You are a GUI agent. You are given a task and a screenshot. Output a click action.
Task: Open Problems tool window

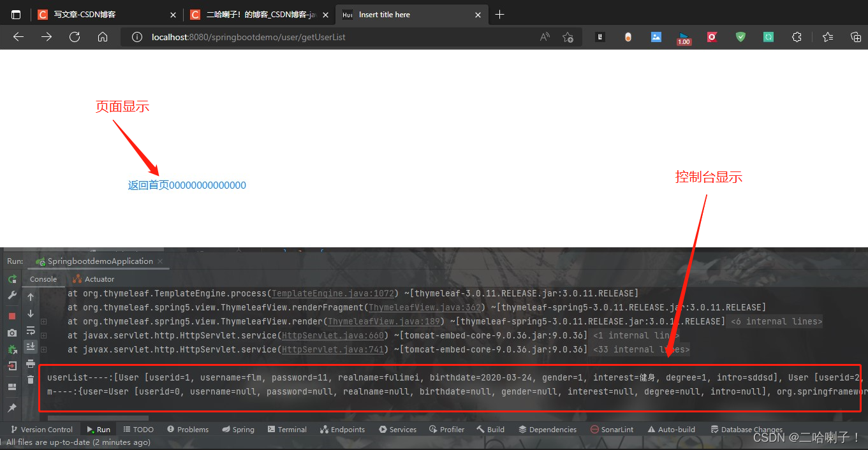(x=188, y=430)
